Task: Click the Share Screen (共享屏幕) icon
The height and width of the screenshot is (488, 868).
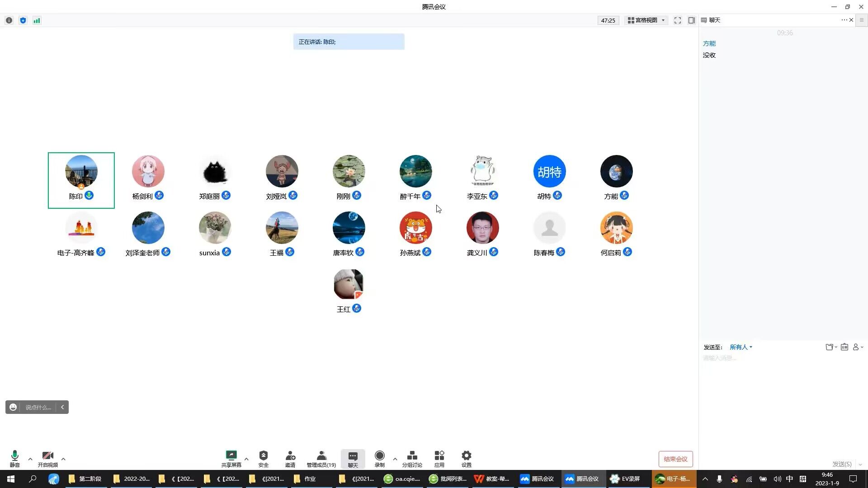Action: (x=231, y=455)
